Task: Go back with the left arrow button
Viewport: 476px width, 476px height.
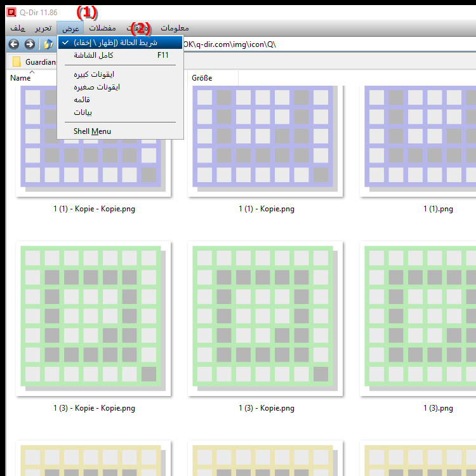Action: tap(14, 44)
